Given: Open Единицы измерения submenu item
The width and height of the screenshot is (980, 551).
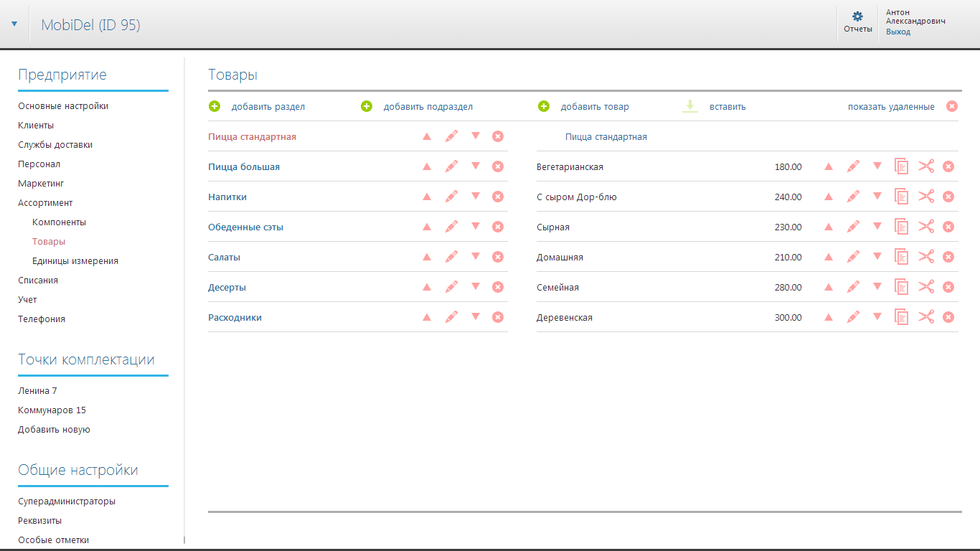Looking at the screenshot, I should click(x=75, y=261).
